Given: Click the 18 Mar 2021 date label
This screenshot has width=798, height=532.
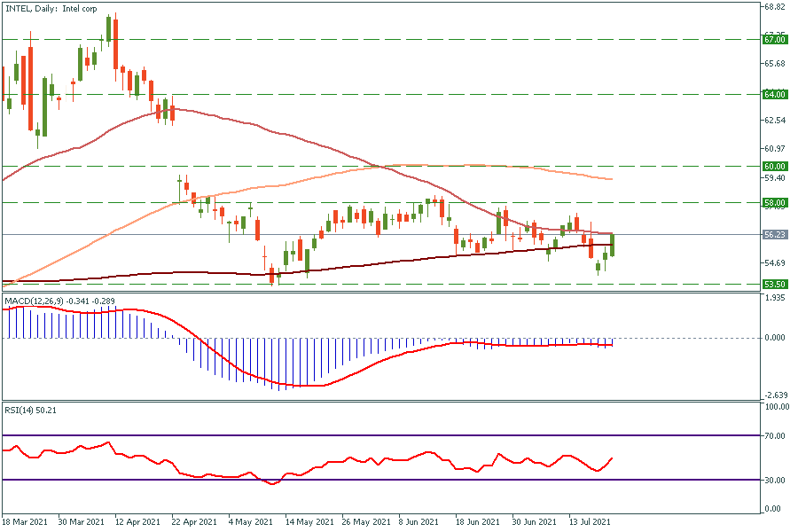Looking at the screenshot, I should tap(24, 522).
